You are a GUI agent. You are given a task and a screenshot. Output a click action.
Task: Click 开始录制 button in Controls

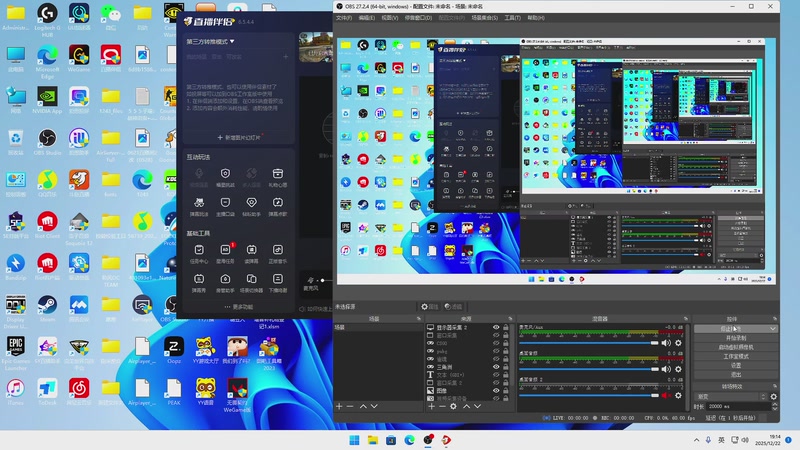tap(736, 338)
